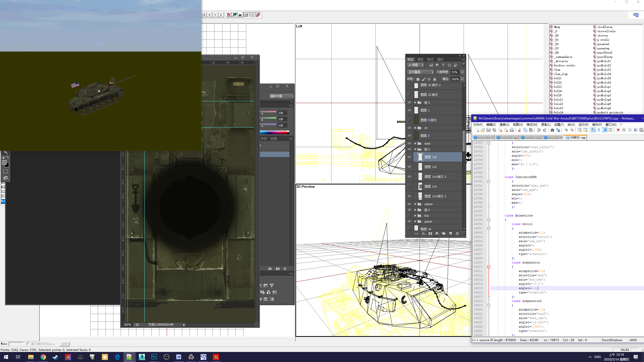Open the 基本功能 workspace dropdown
Screen dimensions: 644x362
point(281,96)
